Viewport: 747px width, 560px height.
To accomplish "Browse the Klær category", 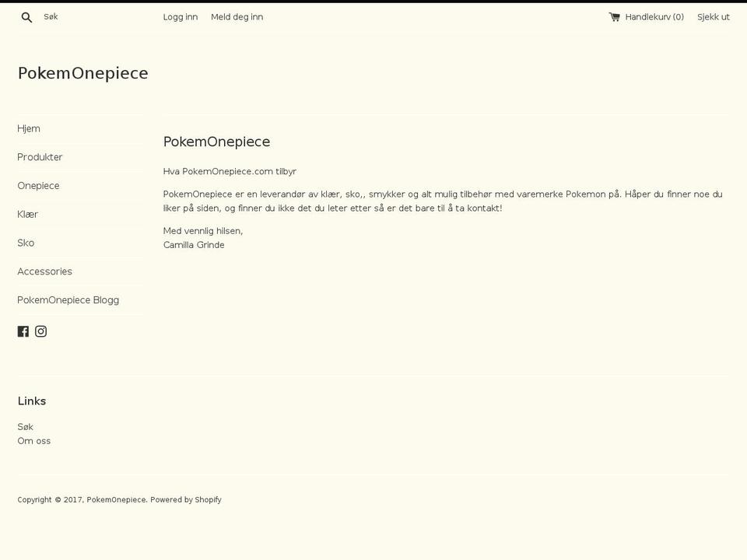I will [28, 214].
